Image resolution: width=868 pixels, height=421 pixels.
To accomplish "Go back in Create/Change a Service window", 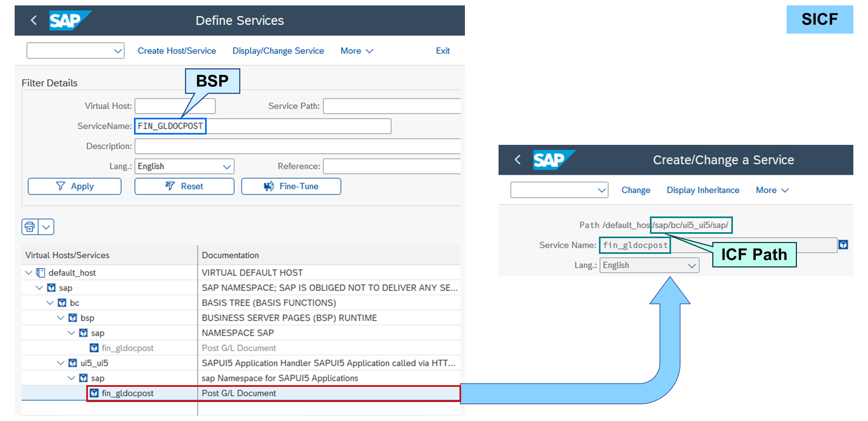I will (518, 160).
